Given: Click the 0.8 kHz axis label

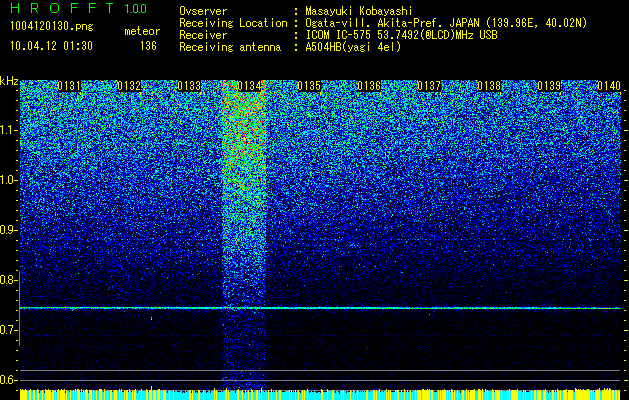Looking at the screenshot, I should coord(8,280).
